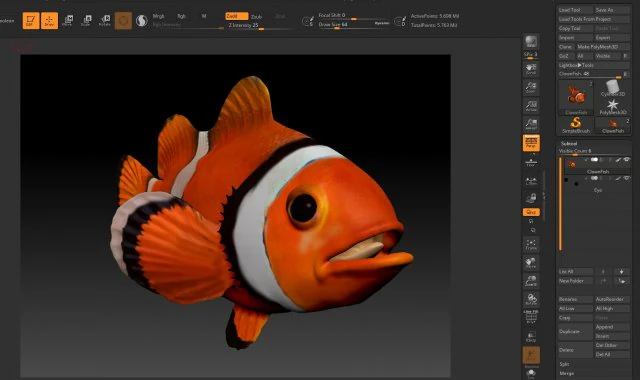Image resolution: width=640 pixels, height=380 pixels.
Task: Toggle the Persp perspective button
Action: pyautogui.click(x=531, y=143)
